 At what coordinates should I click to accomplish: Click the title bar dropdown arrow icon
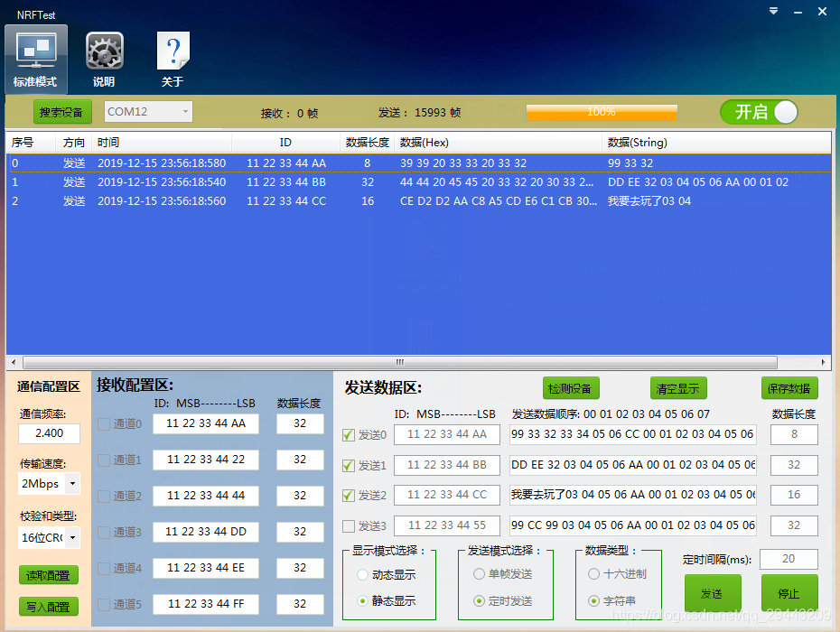pyautogui.click(x=772, y=12)
